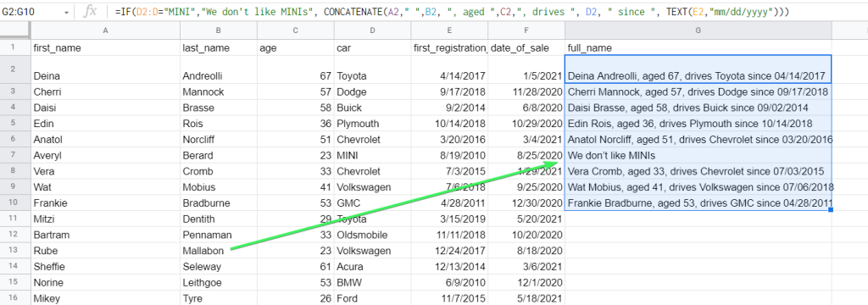This screenshot has width=868, height=305.
Task: Select the We don't like MINIs cell
Action: [x=698, y=155]
